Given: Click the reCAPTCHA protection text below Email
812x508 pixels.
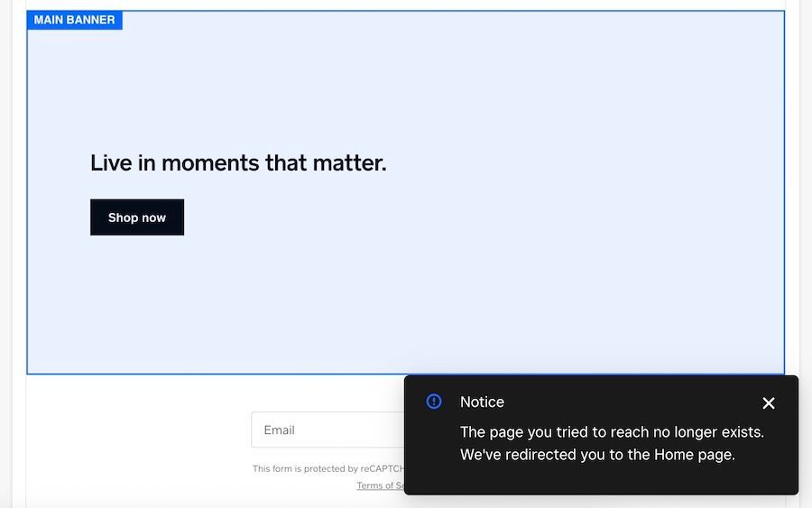Looking at the screenshot, I should pyautogui.click(x=328, y=468).
